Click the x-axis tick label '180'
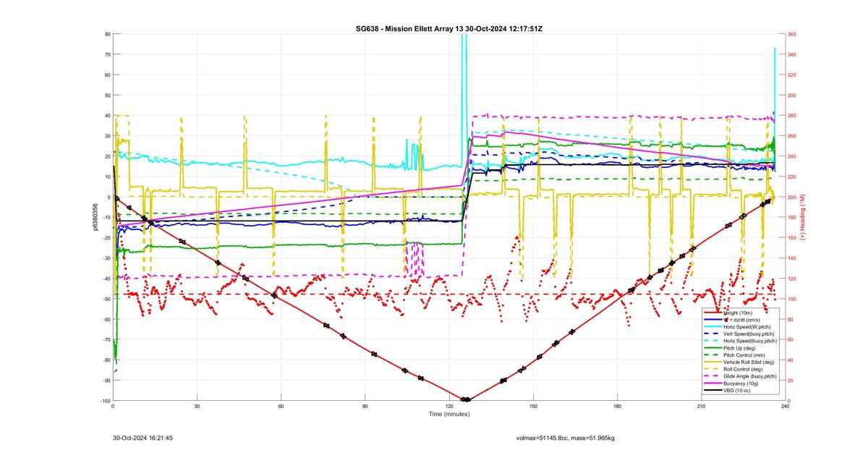Image resolution: width=868 pixels, height=450 pixels. click(617, 406)
